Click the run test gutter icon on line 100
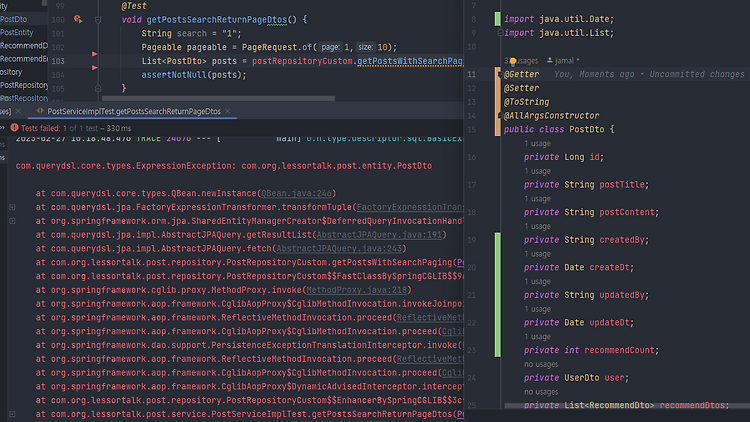This screenshot has height=422, width=750. (x=77, y=19)
